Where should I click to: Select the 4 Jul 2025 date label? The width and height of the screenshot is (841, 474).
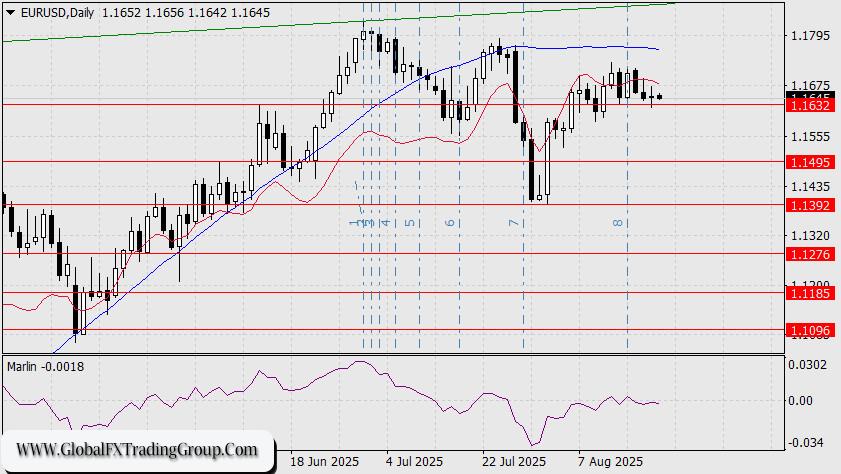tap(413, 462)
